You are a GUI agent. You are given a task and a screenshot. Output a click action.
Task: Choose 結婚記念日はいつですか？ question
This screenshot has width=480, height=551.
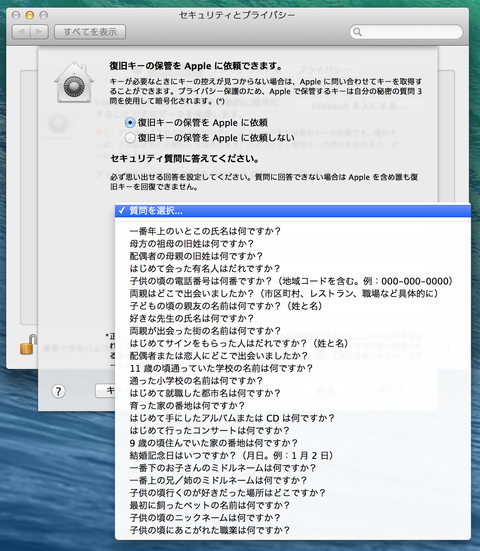click(293, 455)
